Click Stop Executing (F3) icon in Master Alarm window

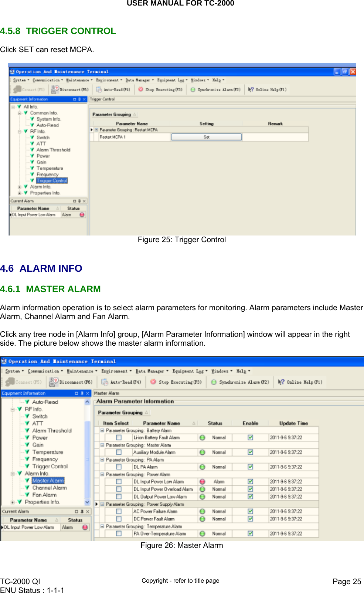[x=153, y=382]
